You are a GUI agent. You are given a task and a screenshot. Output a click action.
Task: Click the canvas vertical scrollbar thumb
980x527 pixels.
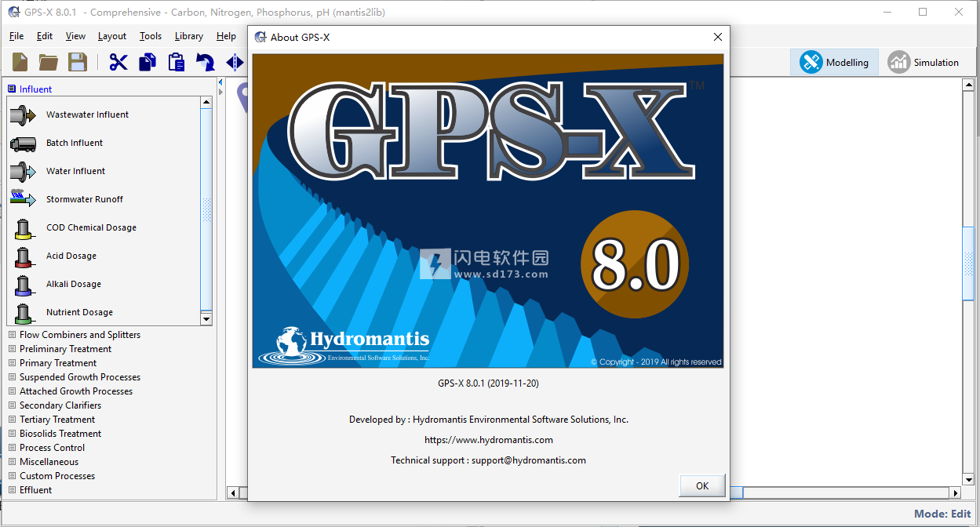tap(969, 263)
